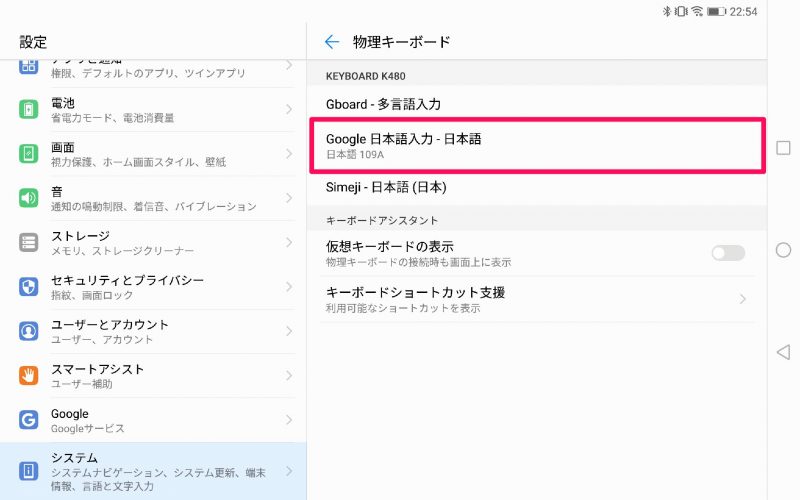Toggle 仮想キーボードの表示 switch on
Screen dimensions: 800x500
[x=728, y=253]
